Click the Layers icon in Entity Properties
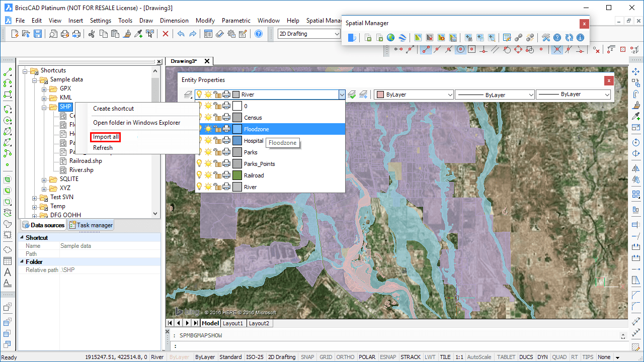The width and height of the screenshot is (644, 362). click(x=188, y=95)
